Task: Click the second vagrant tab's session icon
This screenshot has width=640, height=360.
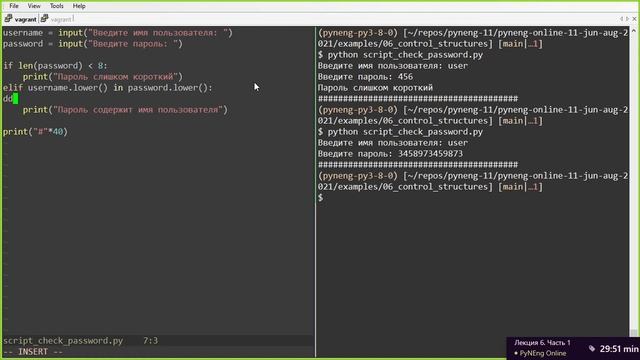Action: point(44,19)
